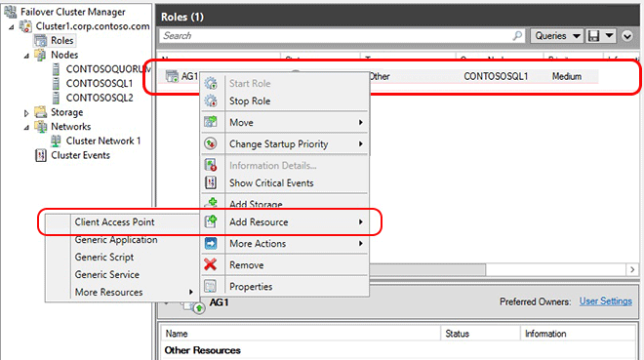Viewport: 644px width, 360px height.
Task: Collapse the Nodes tree branch
Action: pyautogui.click(x=26, y=56)
